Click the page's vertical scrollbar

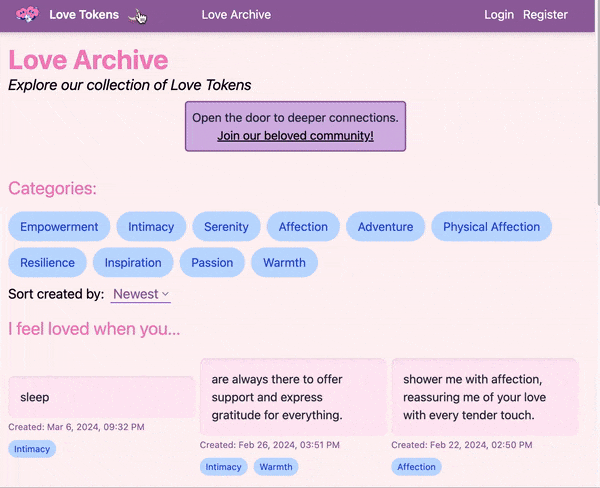pos(597,103)
